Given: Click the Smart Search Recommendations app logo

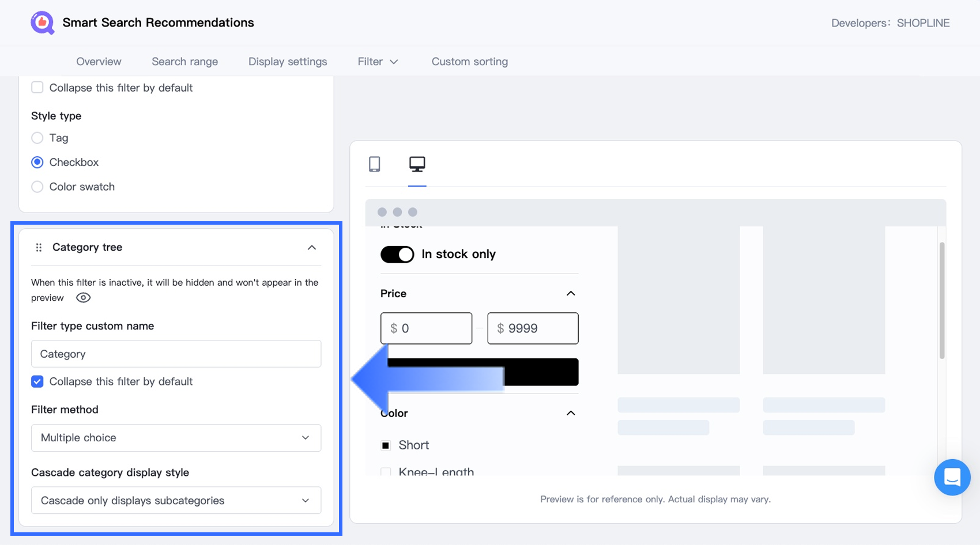Looking at the screenshot, I should [x=42, y=23].
